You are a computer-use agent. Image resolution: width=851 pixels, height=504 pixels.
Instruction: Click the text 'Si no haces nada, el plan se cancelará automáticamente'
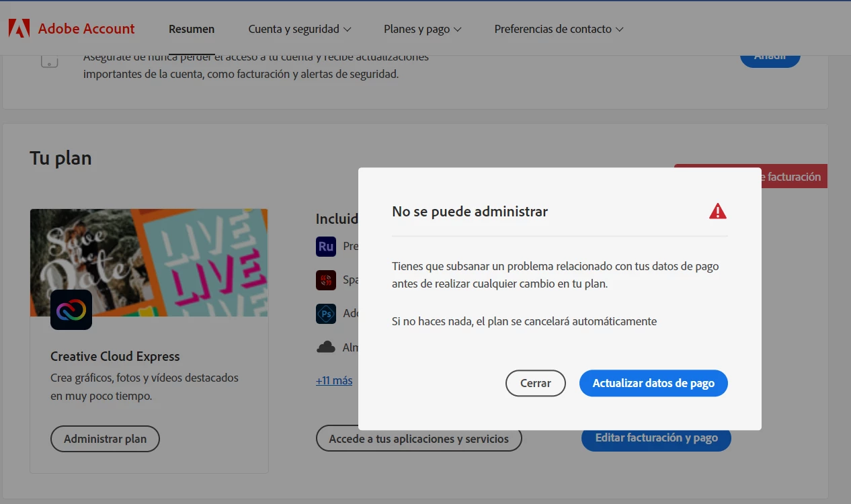click(524, 321)
